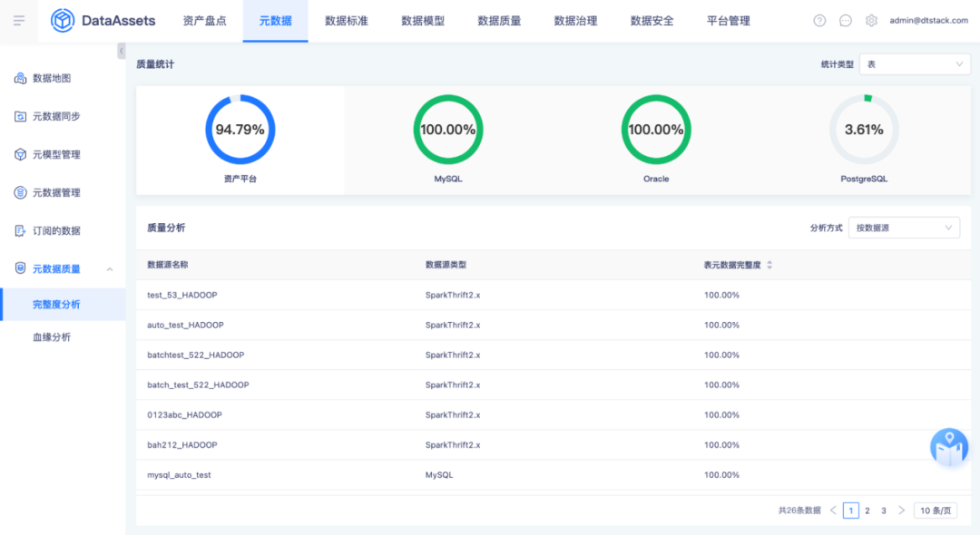The height and width of the screenshot is (535, 980).
Task: Select the PostgreSQL 3.61% progress ring
Action: click(864, 130)
